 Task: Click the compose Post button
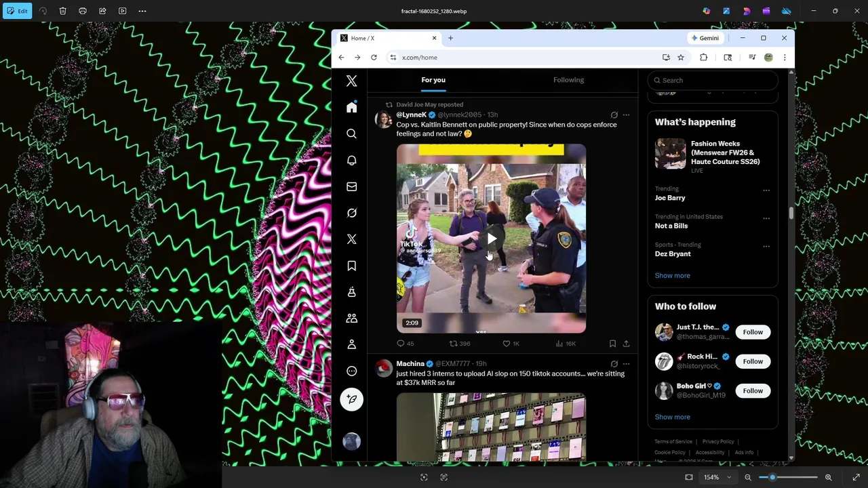pyautogui.click(x=351, y=399)
